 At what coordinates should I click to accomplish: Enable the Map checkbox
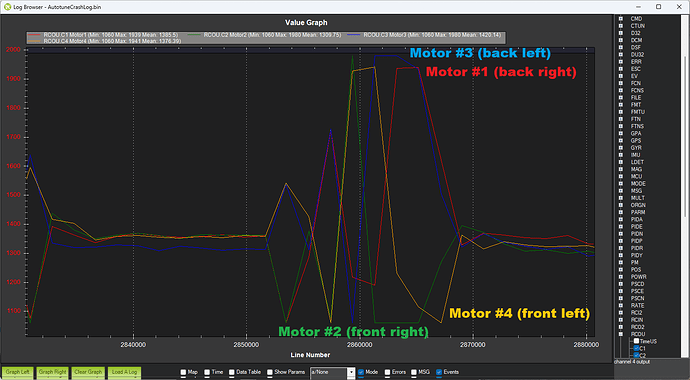click(x=184, y=372)
